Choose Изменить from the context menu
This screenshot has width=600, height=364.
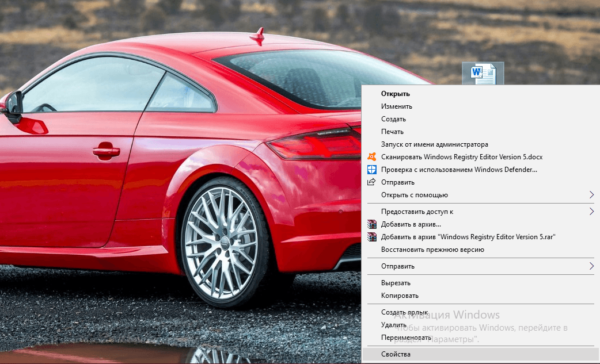(x=396, y=106)
